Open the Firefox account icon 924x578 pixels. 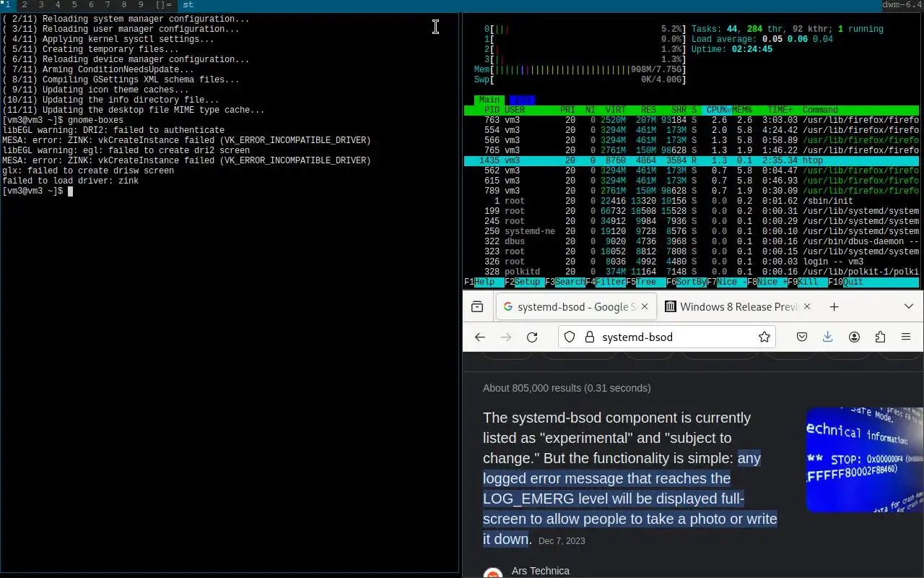pos(854,337)
